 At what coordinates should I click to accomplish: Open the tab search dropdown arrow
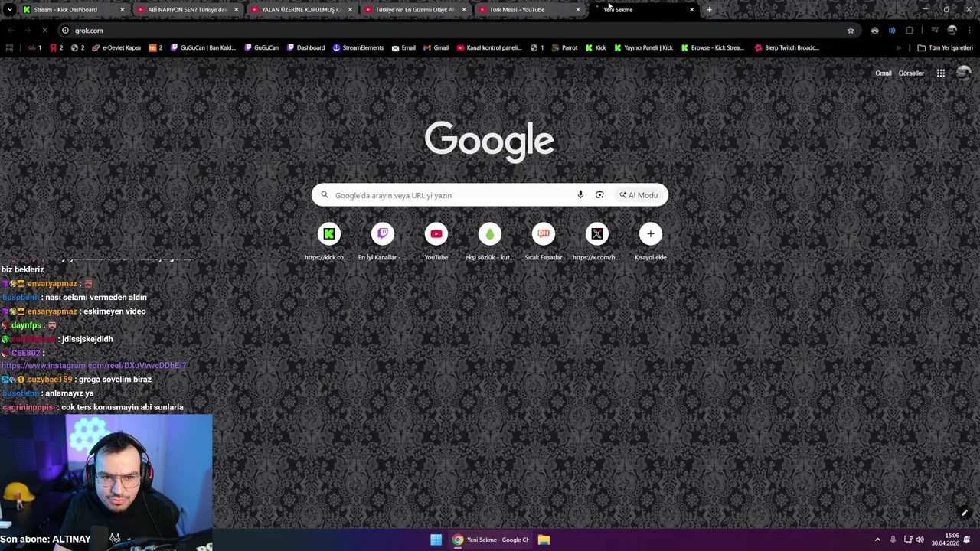click(x=9, y=10)
